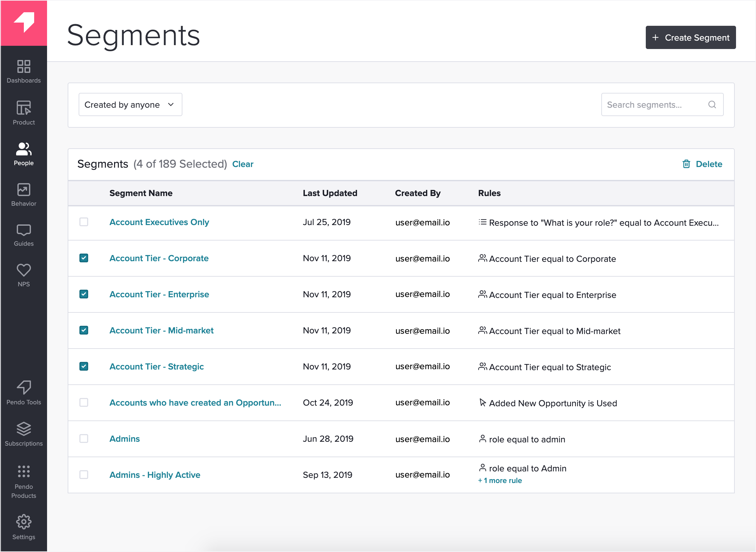Click visitor icon in role equal to admin rule

(x=482, y=439)
